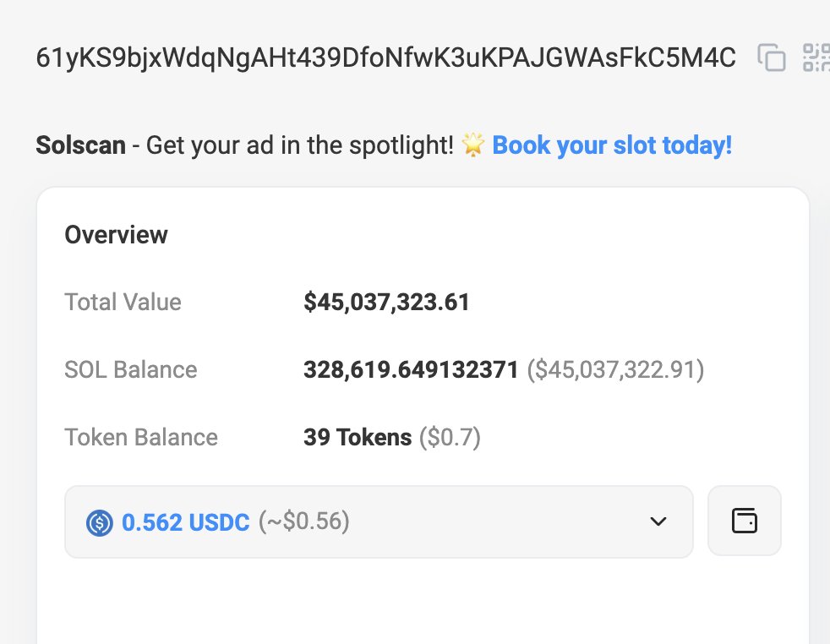Expand the token list chevron arrow

coord(658,521)
